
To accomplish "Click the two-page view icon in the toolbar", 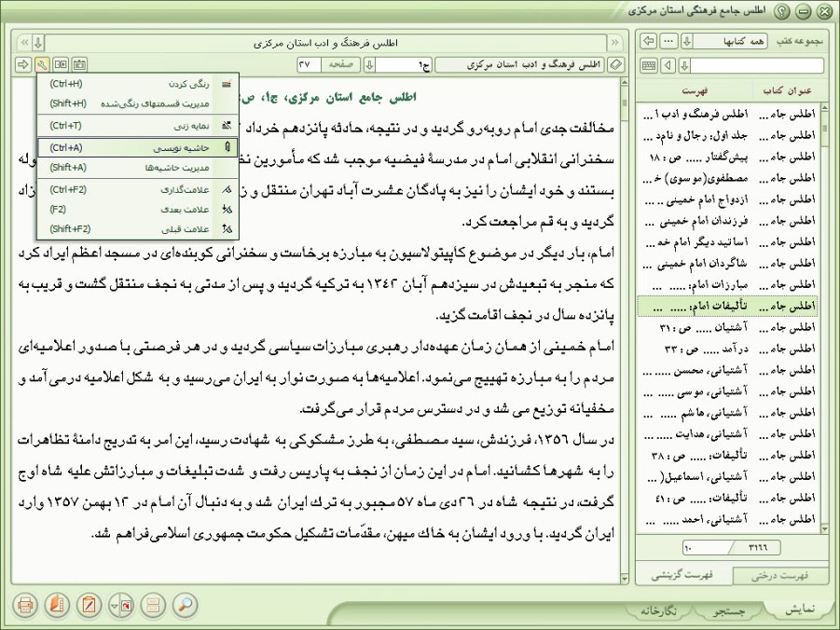I will tap(61, 65).
